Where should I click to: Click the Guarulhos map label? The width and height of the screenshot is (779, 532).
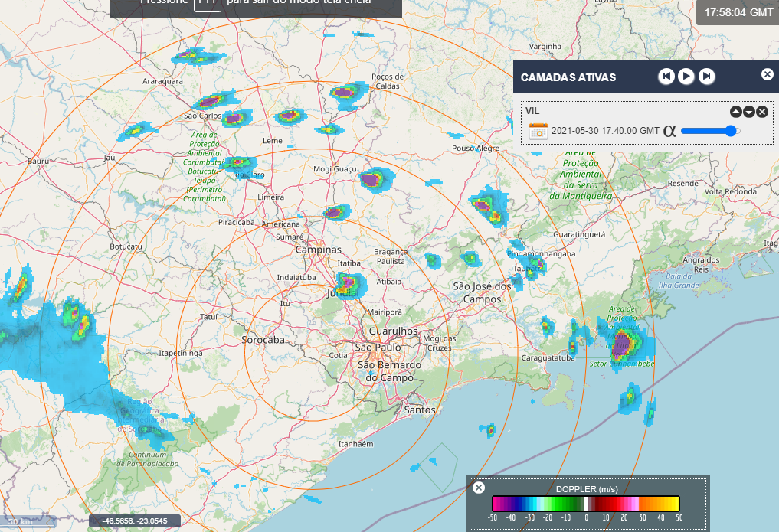[x=393, y=331]
